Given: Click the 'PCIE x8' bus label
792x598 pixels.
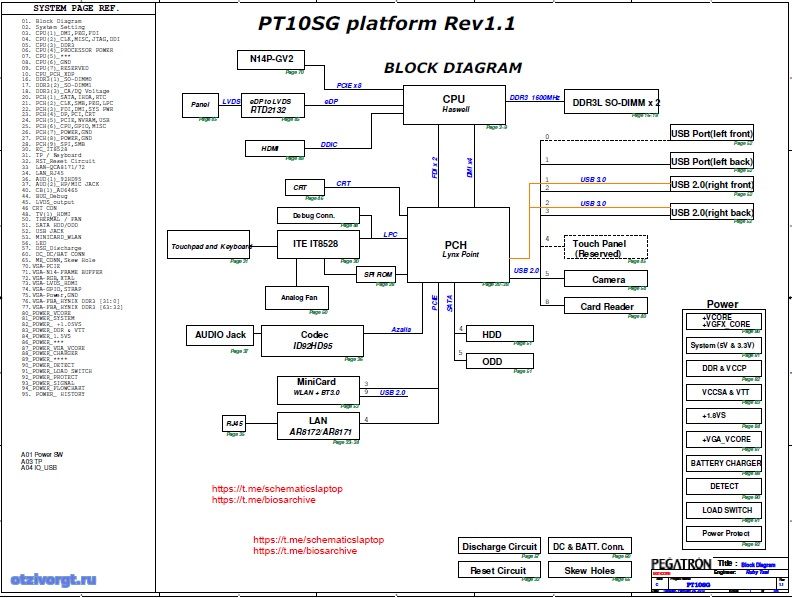Looking at the screenshot, I should [349, 85].
